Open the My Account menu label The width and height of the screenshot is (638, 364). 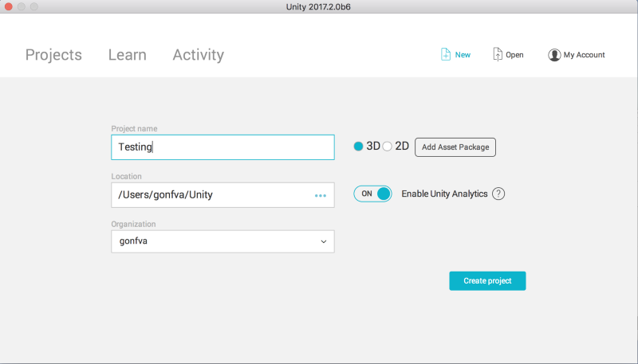[585, 55]
